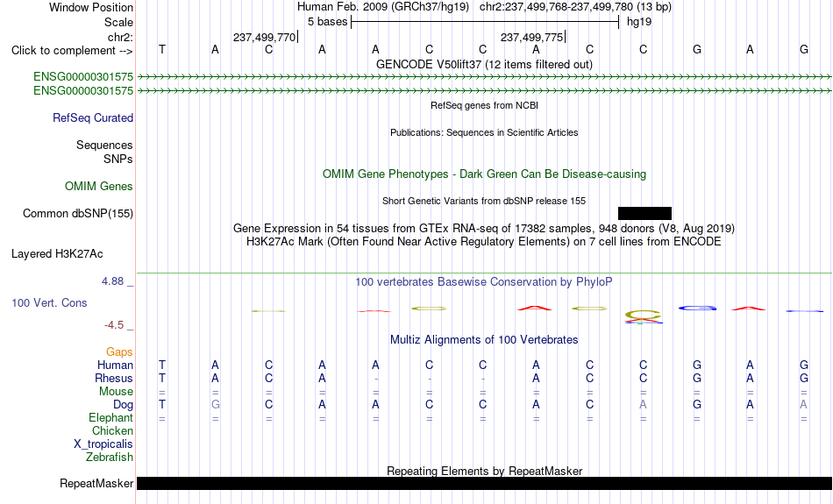Click the black RepeatMasker element bar
Image resolution: width=833 pixels, height=504 pixels.
click(485, 483)
